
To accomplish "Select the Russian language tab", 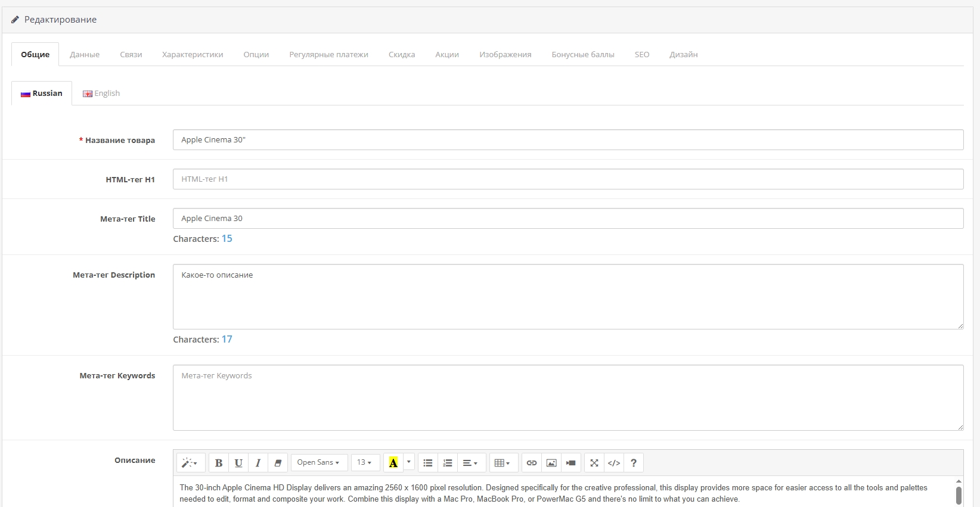I will point(42,94).
